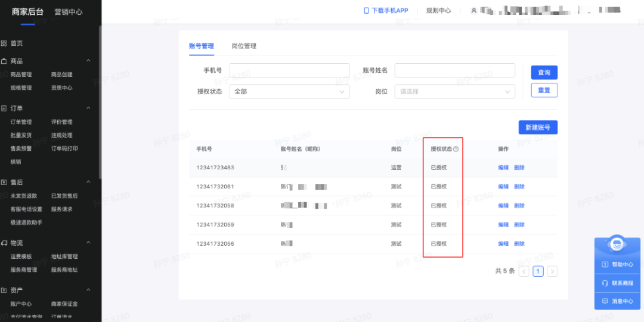Collapse the 物流 menu section
This screenshot has width=644, height=322.
(88, 243)
